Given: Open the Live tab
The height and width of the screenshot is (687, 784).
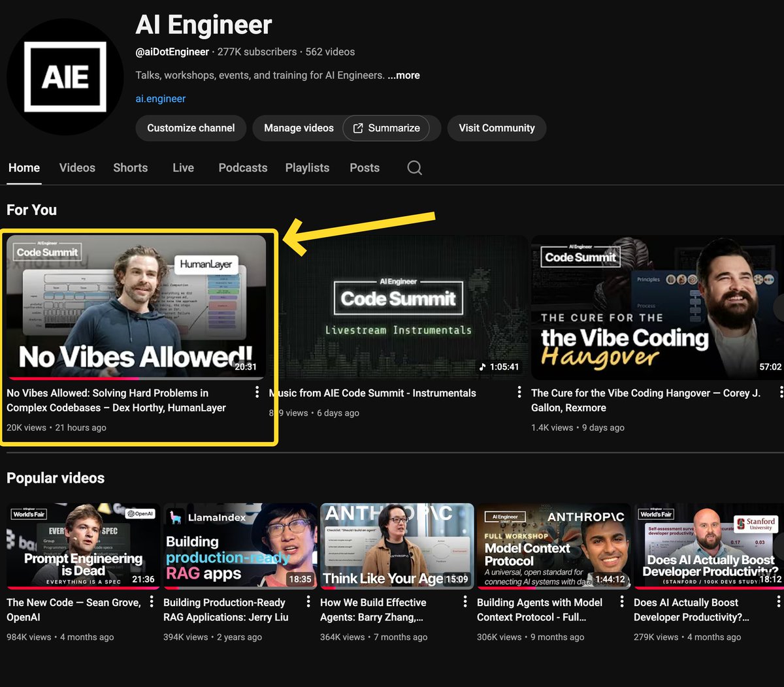Looking at the screenshot, I should pyautogui.click(x=184, y=168).
